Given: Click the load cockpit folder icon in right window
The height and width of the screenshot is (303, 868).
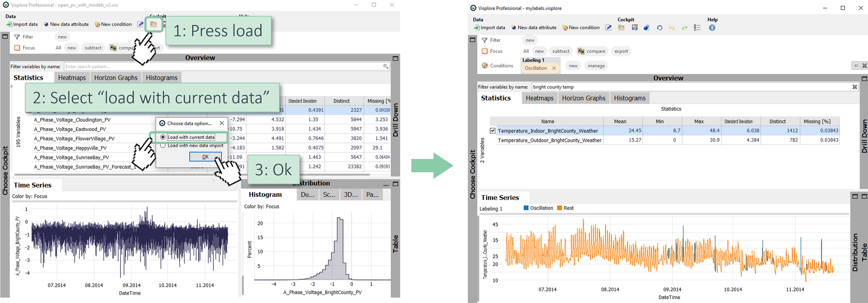Looking at the screenshot, I should [x=621, y=28].
